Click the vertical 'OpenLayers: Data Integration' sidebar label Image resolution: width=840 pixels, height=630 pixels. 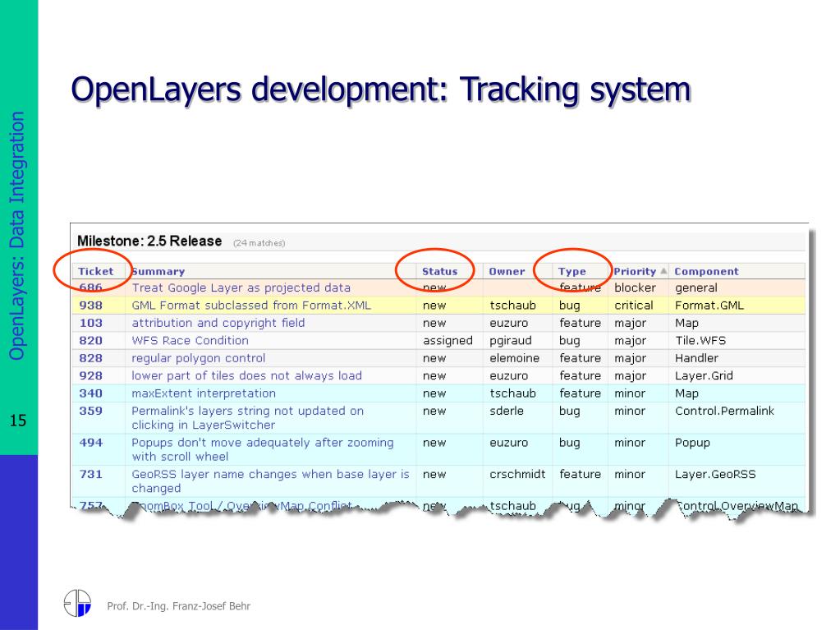coord(16,236)
